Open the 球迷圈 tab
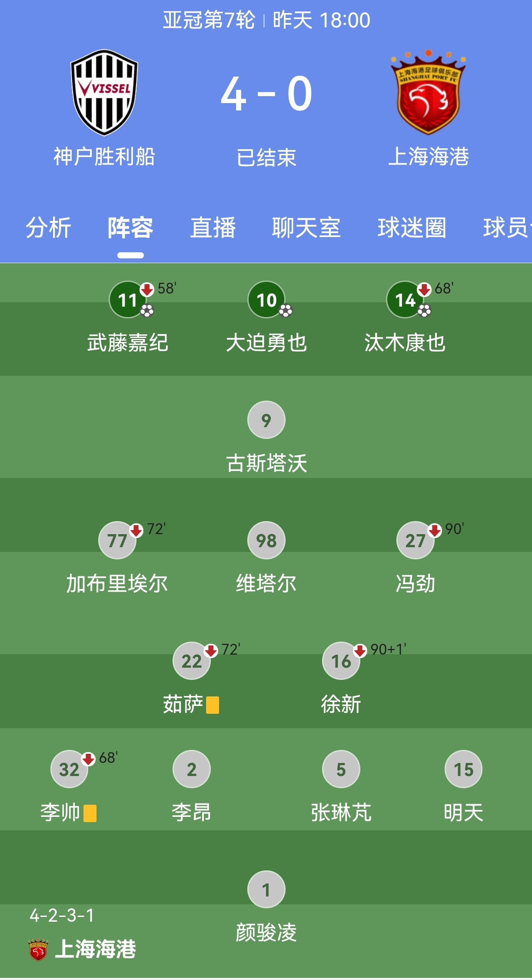 click(412, 227)
